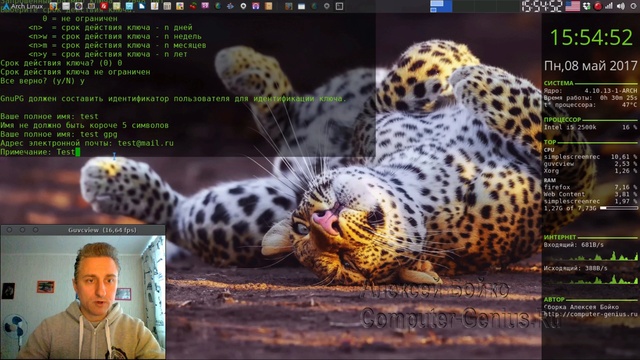Screen dimensions: 640x360
Task: Open the Arch Linux applications menu
Action: (23, 6)
